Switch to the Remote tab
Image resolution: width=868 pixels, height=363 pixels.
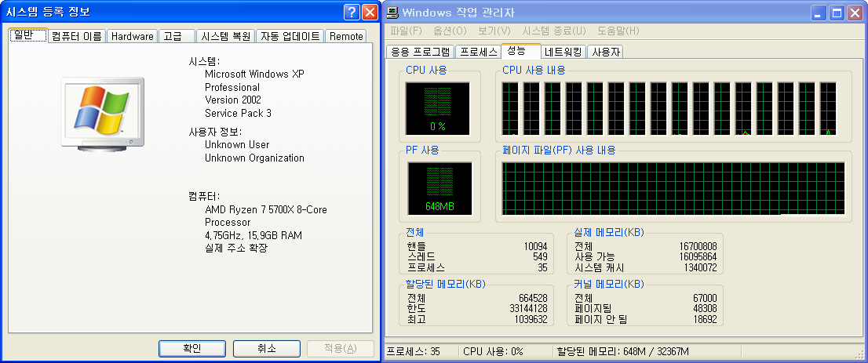click(x=346, y=37)
